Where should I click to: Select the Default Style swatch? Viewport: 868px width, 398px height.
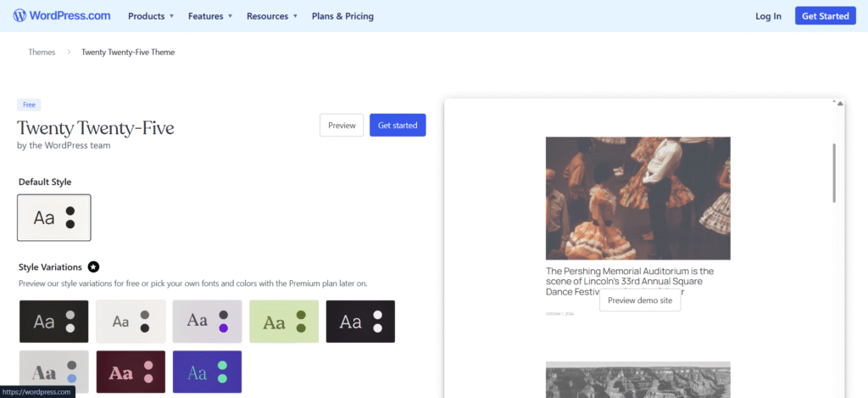click(x=54, y=218)
